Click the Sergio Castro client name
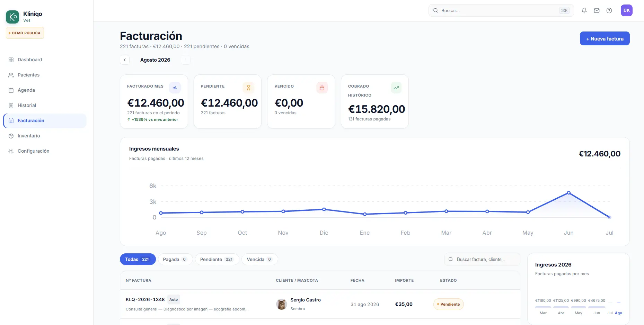Screen dimensions: 644x325 [x=306, y=300]
